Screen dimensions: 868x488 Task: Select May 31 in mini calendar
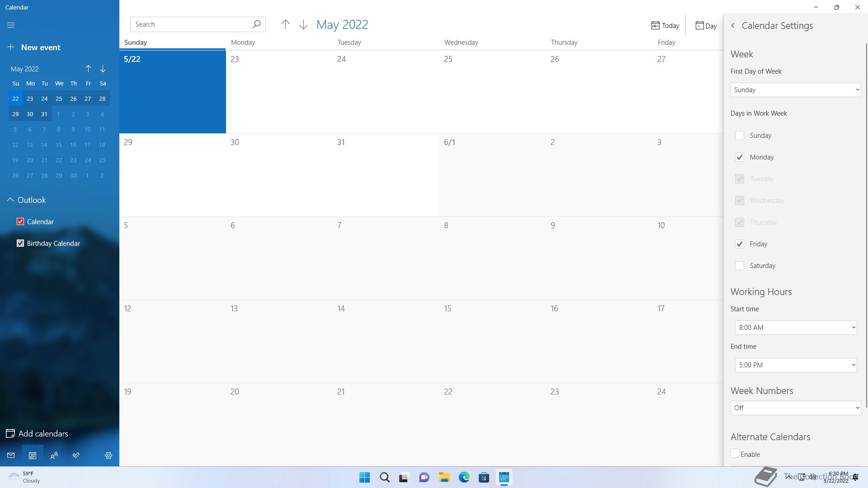[x=44, y=114]
